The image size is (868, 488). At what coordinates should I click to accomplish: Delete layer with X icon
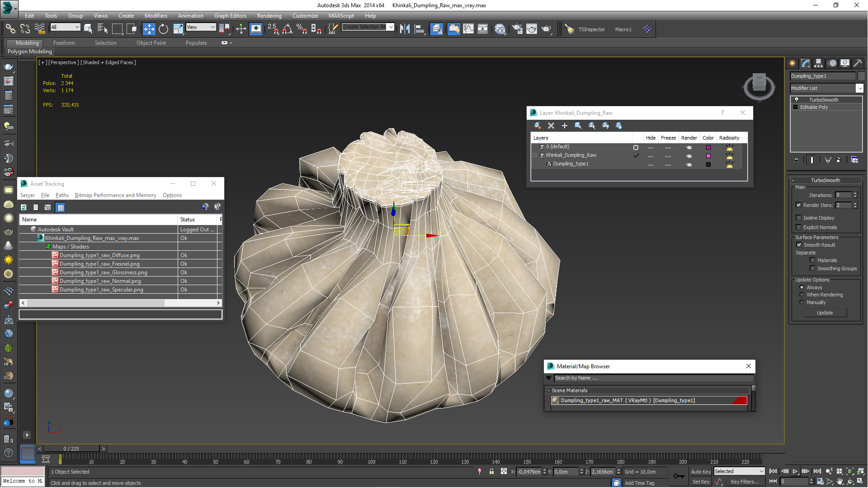click(x=551, y=126)
